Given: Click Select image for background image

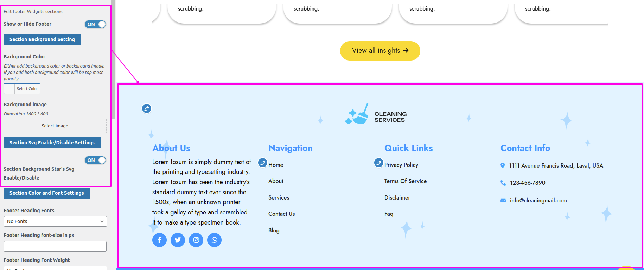Looking at the screenshot, I should point(55,126).
